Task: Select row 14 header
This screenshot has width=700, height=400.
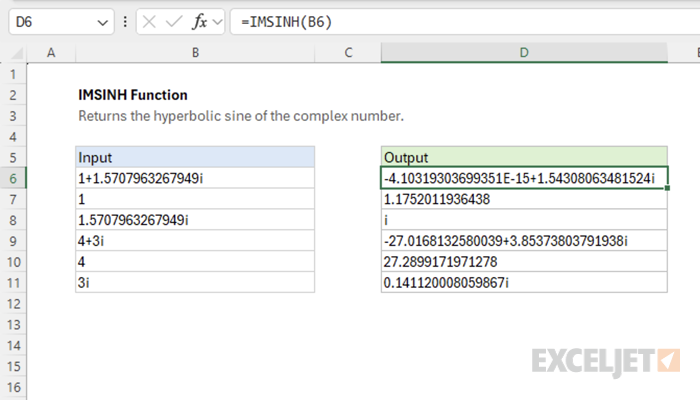Action: pos(13,345)
